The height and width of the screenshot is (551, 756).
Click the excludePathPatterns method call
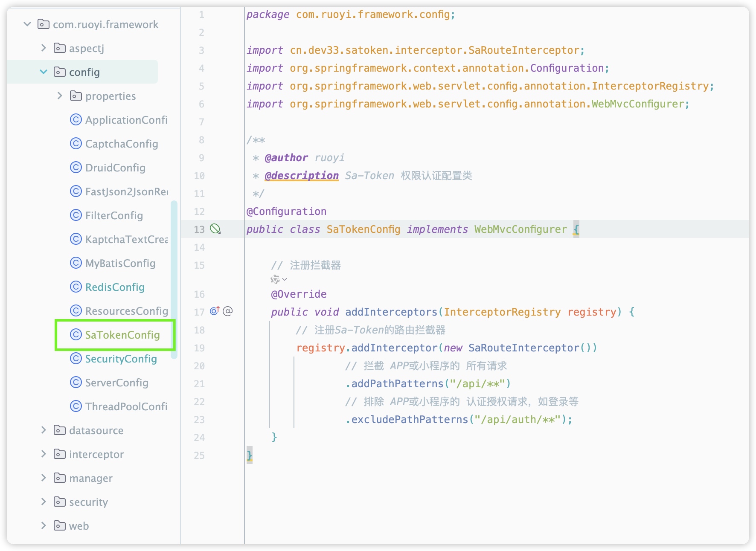[x=410, y=420]
